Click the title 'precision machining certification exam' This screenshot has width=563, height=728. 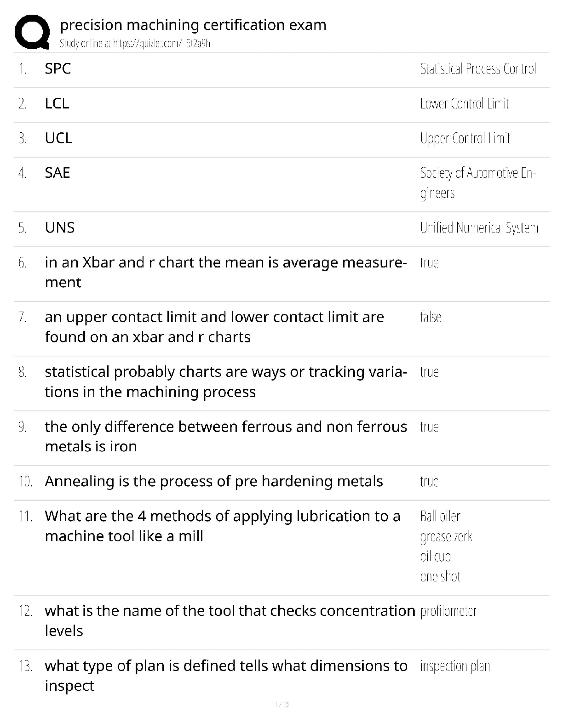193,25
